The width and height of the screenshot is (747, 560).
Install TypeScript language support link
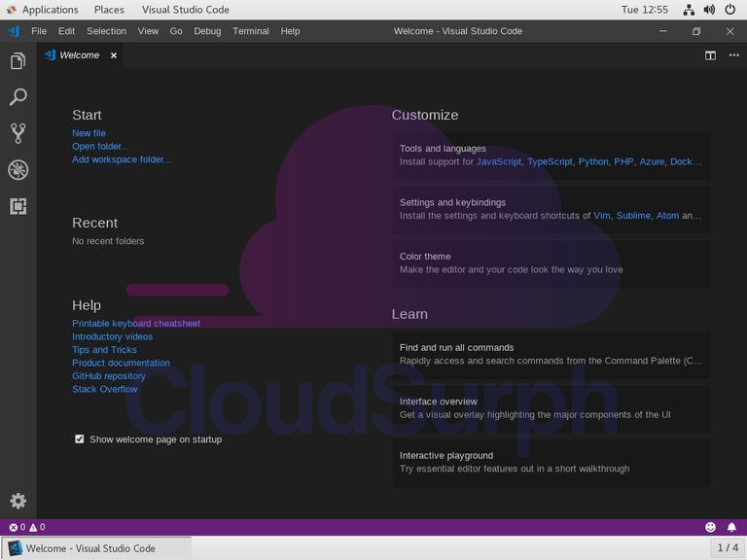pyautogui.click(x=550, y=161)
